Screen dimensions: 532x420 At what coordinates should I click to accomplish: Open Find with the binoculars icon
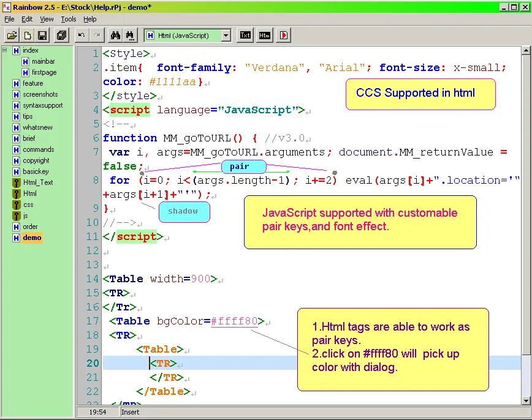(x=115, y=36)
